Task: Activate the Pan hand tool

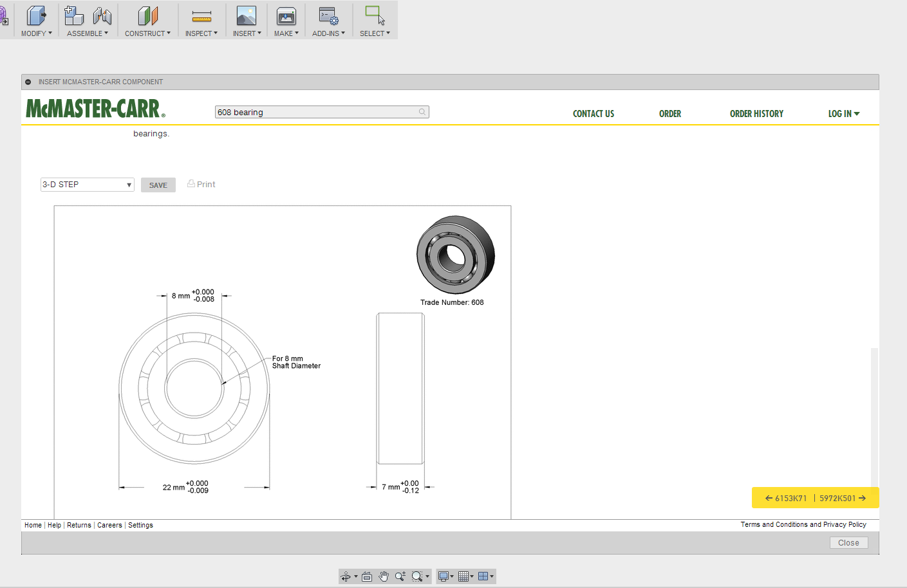Action: (384, 576)
